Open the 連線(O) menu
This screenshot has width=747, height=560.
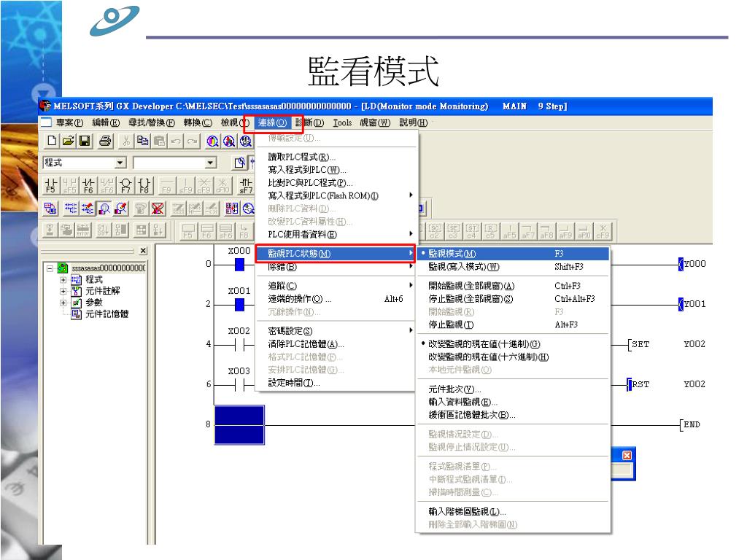(x=272, y=122)
